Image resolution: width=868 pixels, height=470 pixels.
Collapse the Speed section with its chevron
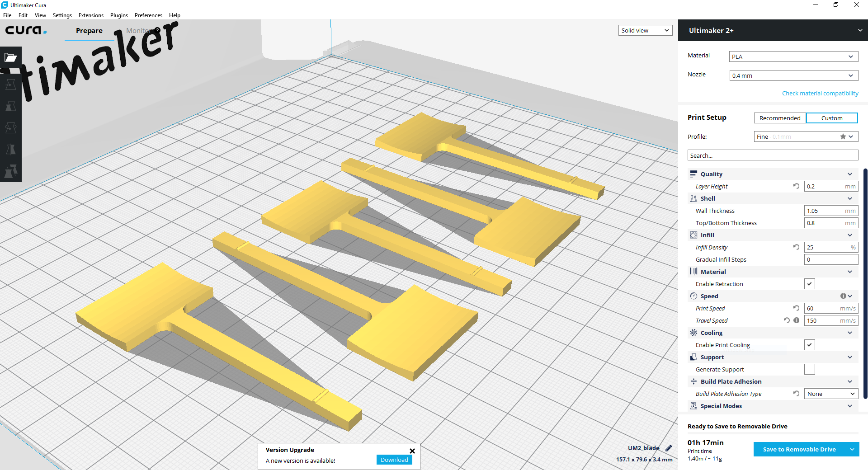pos(850,296)
